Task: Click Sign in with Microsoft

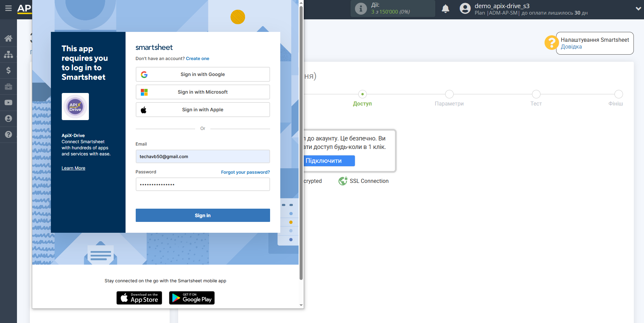Action: (x=203, y=92)
